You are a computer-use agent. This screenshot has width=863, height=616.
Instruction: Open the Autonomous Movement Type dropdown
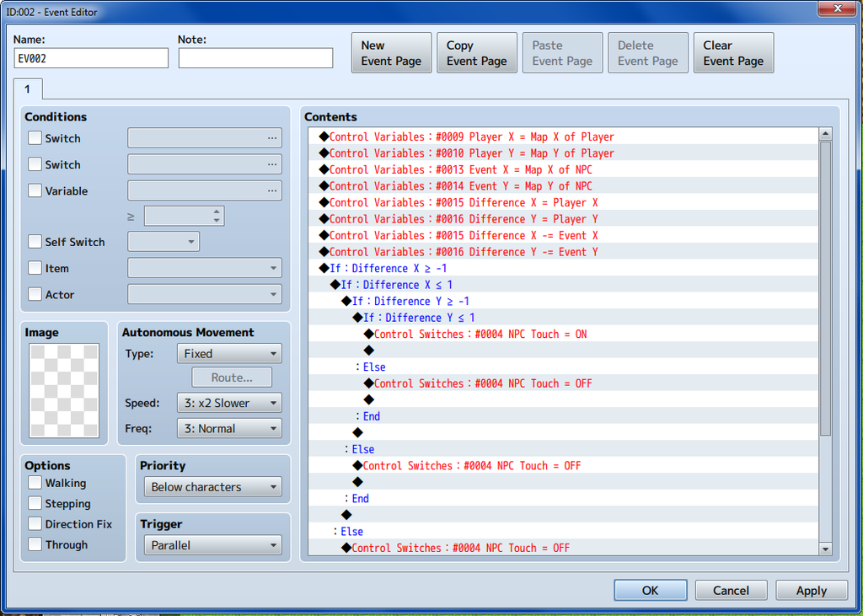[x=229, y=354]
